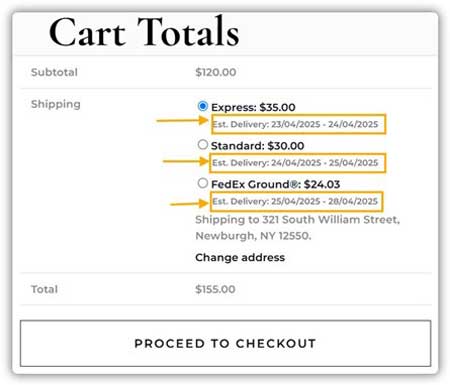Click the Shipping row label
Screen dimensions: 450x385
tap(56, 104)
